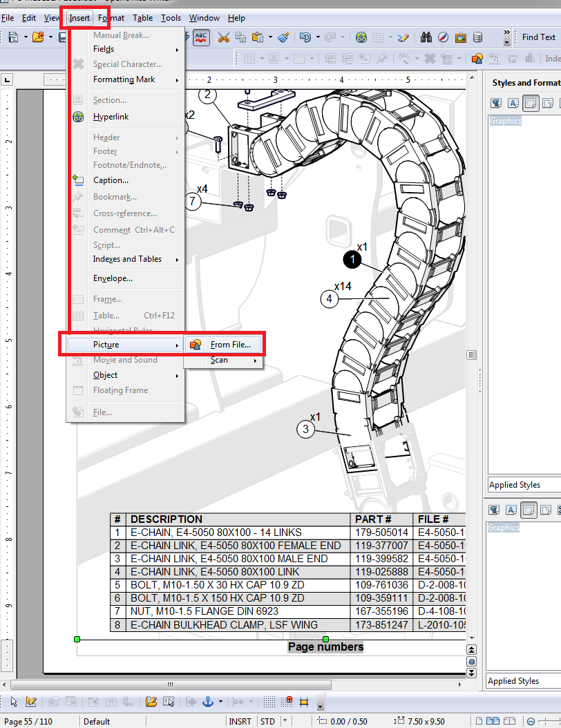
Task: Open the Tools menu
Action: 171,18
